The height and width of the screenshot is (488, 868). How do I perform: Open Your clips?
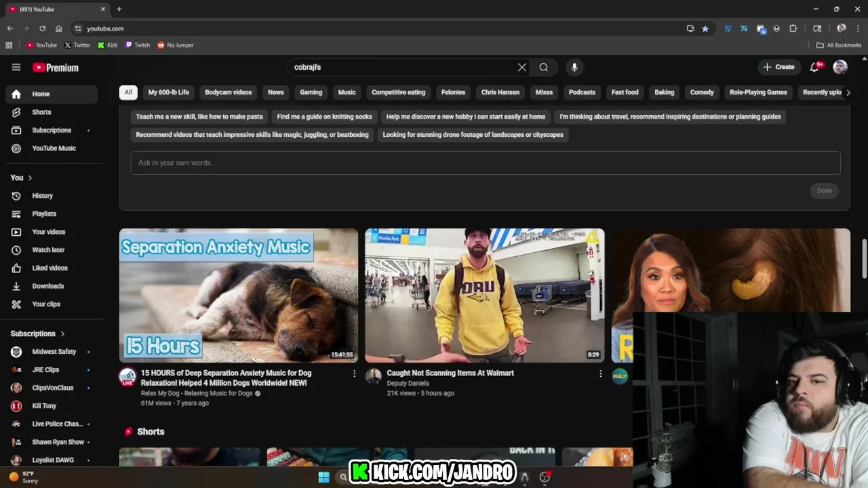pyautogui.click(x=52, y=304)
